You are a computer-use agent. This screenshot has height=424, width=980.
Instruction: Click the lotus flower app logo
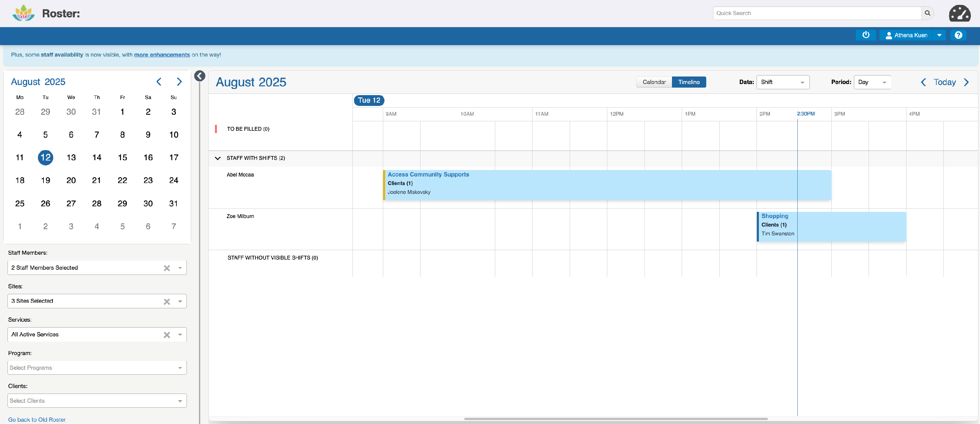coord(23,13)
